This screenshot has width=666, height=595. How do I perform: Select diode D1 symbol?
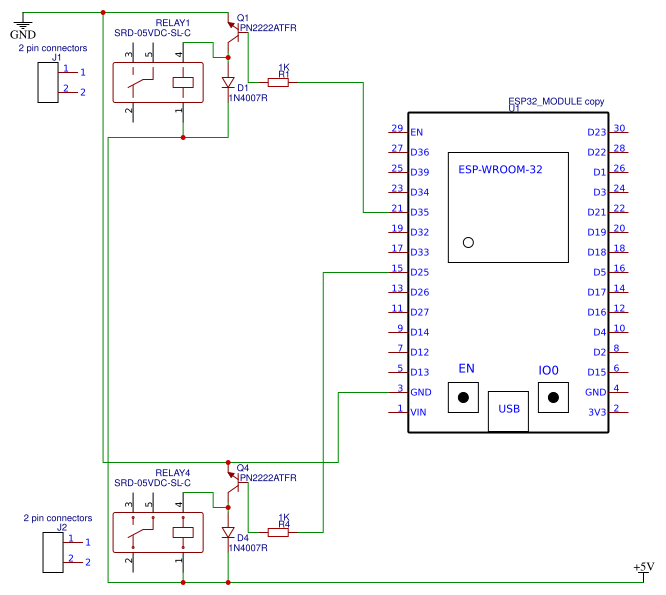[x=228, y=82]
